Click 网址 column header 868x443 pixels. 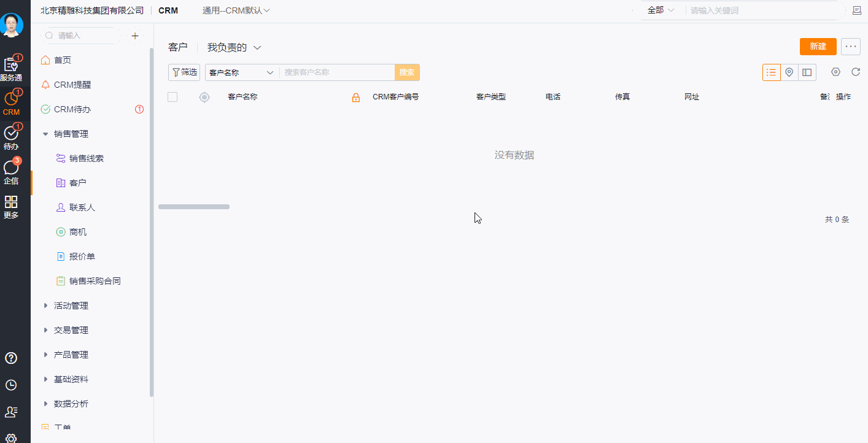(x=692, y=97)
